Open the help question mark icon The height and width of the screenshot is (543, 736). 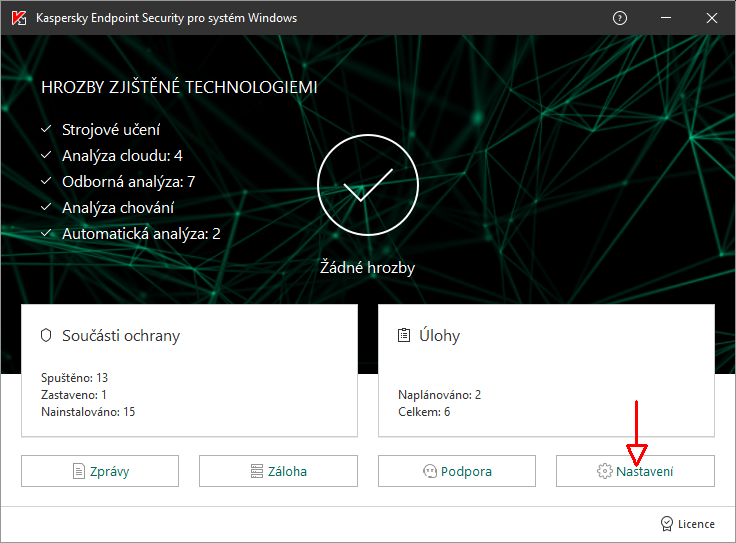click(x=620, y=18)
